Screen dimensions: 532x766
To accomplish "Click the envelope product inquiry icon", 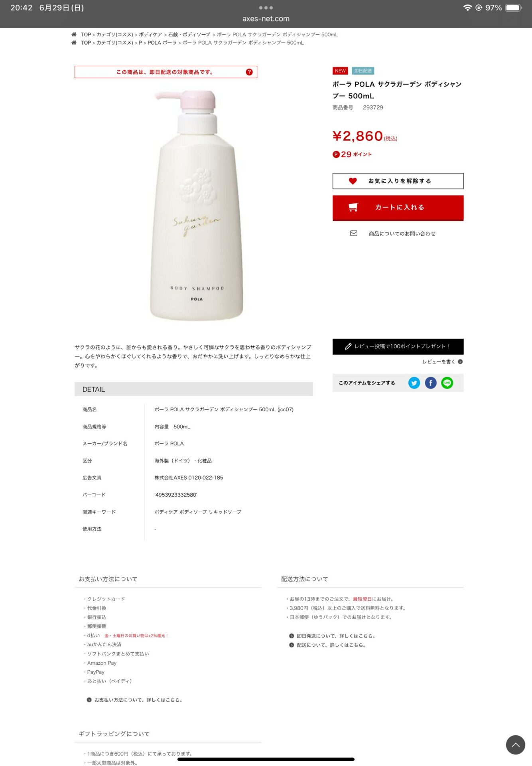I will coord(354,233).
